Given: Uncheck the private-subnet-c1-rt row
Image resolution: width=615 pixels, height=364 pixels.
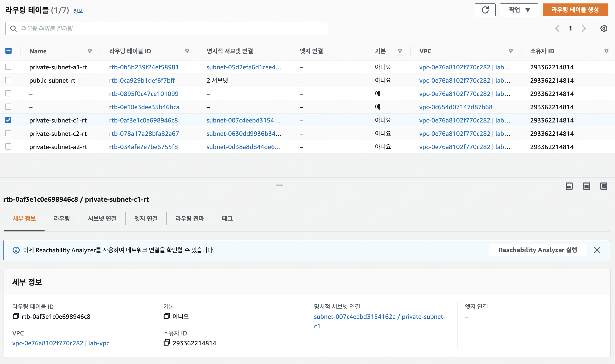Looking at the screenshot, I should pyautogui.click(x=8, y=120).
